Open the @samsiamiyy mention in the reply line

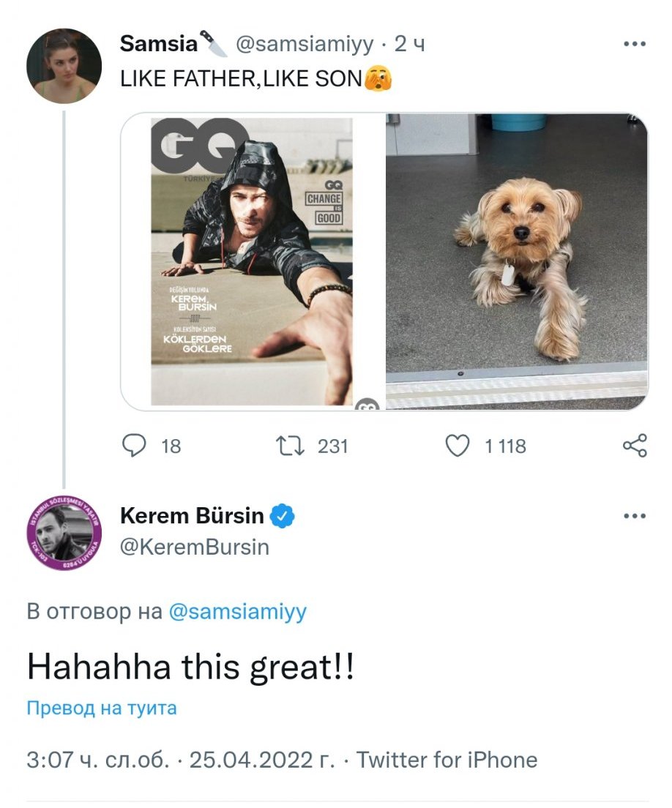(237, 612)
